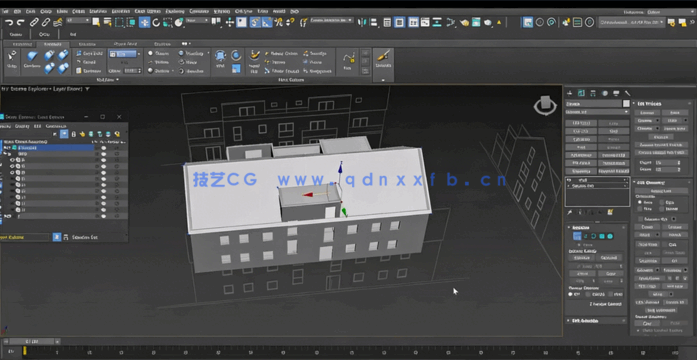Click the Redo arrow icon

pyautogui.click(x=20, y=22)
